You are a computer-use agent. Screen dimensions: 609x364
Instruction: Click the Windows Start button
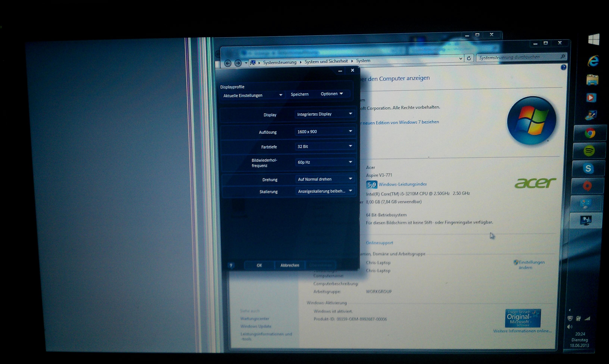[594, 39]
